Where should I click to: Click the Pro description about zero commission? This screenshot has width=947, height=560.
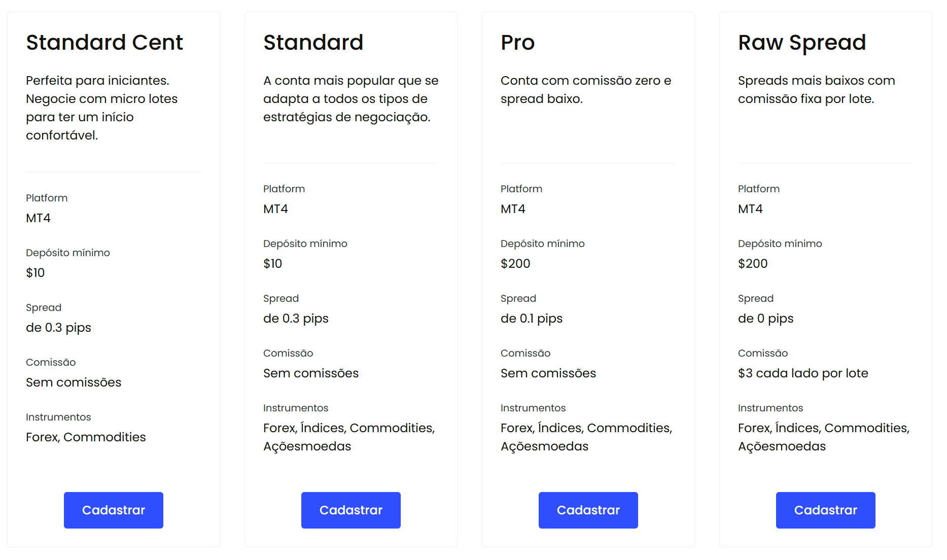coord(586,89)
